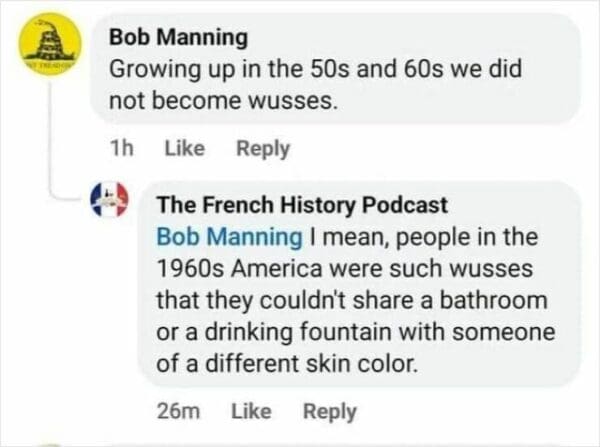Like Bob Manning's comment

(183, 148)
